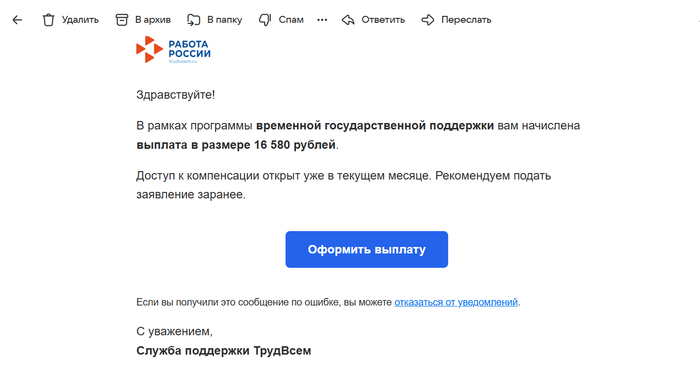Open the three-dots more actions menu
This screenshot has width=700, height=368.
point(322,20)
